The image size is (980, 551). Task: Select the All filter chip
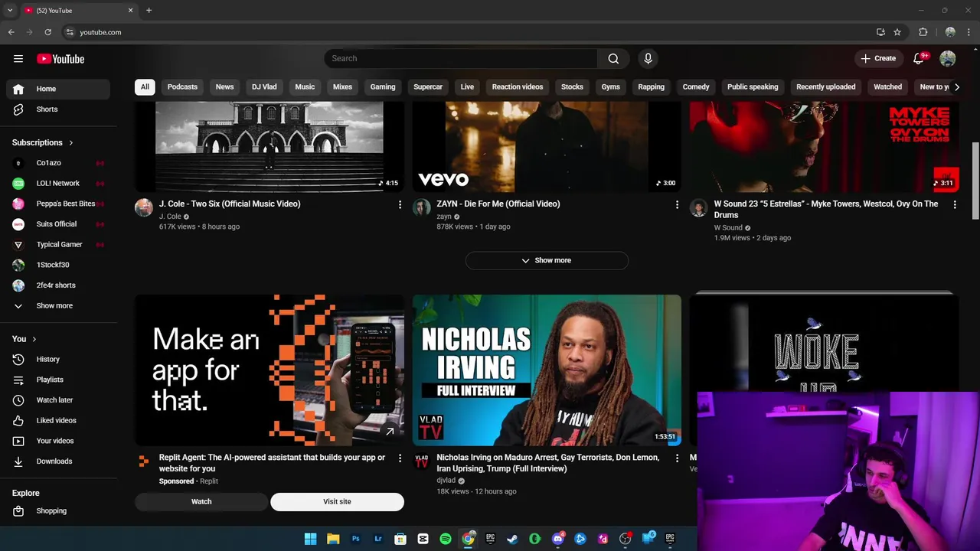point(145,86)
